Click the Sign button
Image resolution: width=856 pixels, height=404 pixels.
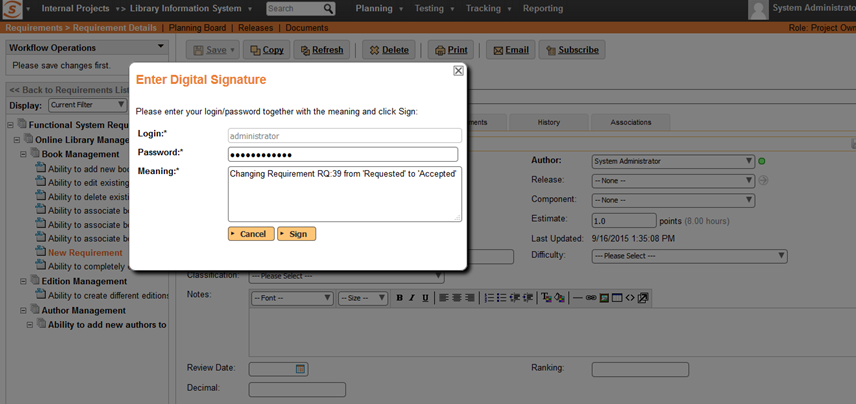coord(296,234)
